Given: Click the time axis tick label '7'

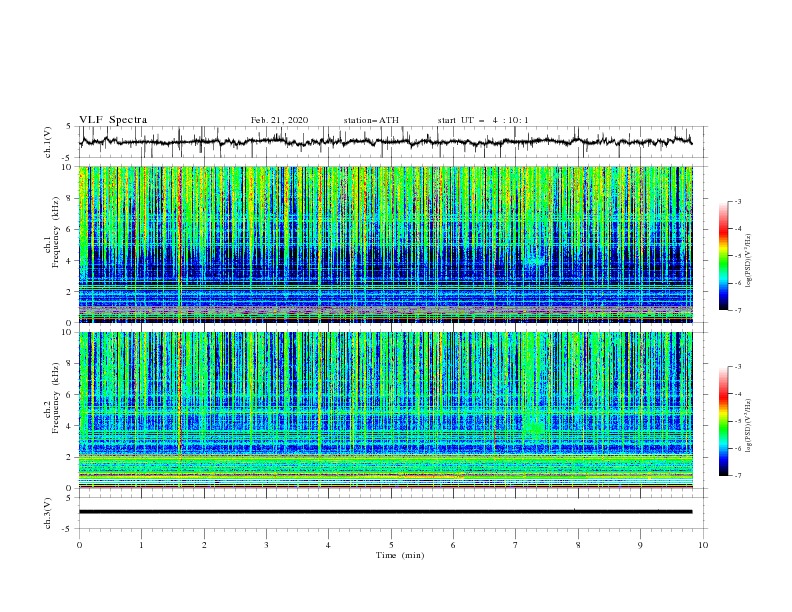Looking at the screenshot, I should click(x=516, y=545).
